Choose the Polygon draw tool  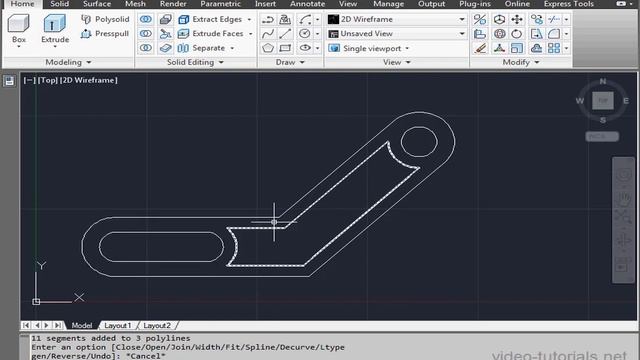pos(268,48)
